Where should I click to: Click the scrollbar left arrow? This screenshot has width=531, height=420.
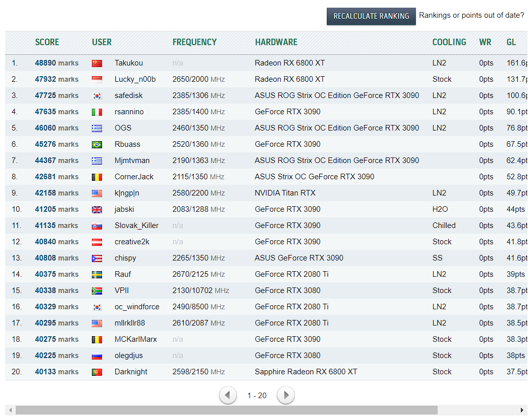[x=11, y=410]
